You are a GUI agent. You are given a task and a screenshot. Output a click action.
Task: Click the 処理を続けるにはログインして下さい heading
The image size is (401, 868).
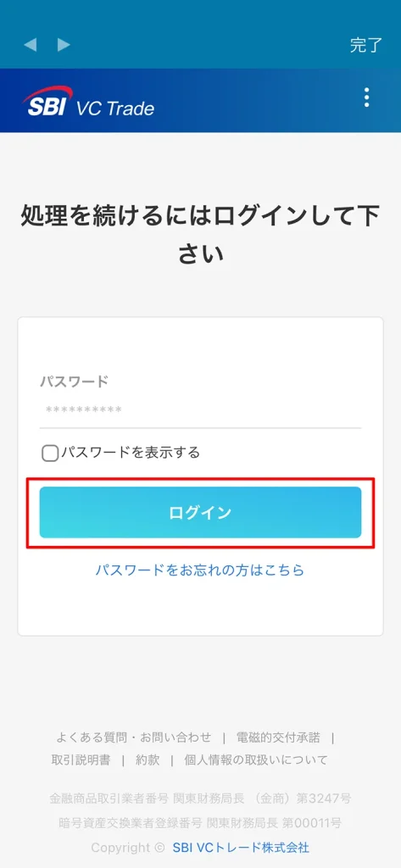point(200,234)
